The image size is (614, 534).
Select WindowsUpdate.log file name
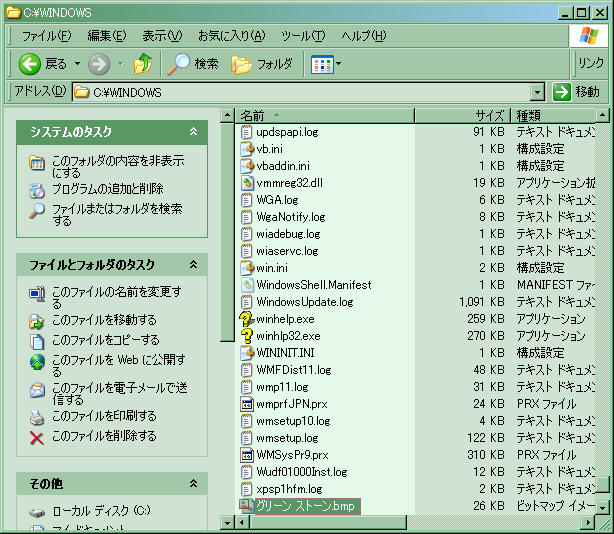pyautogui.click(x=305, y=302)
